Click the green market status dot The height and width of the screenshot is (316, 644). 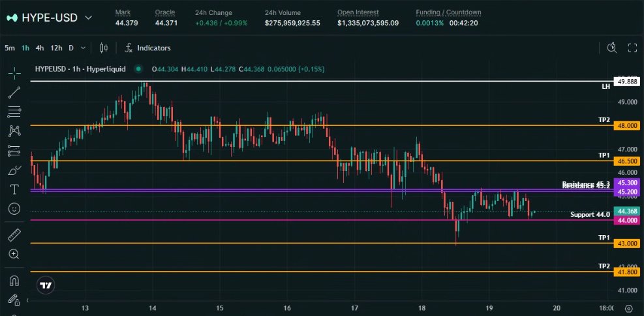138,69
